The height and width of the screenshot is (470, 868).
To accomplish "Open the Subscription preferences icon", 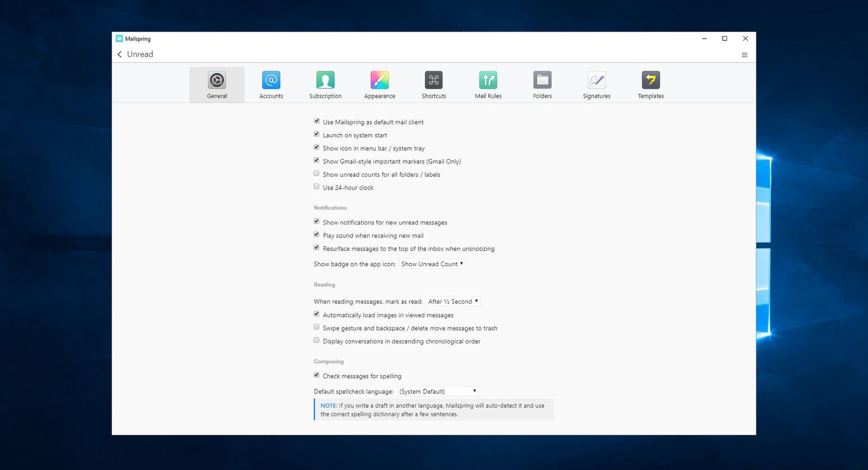I will 325,80.
